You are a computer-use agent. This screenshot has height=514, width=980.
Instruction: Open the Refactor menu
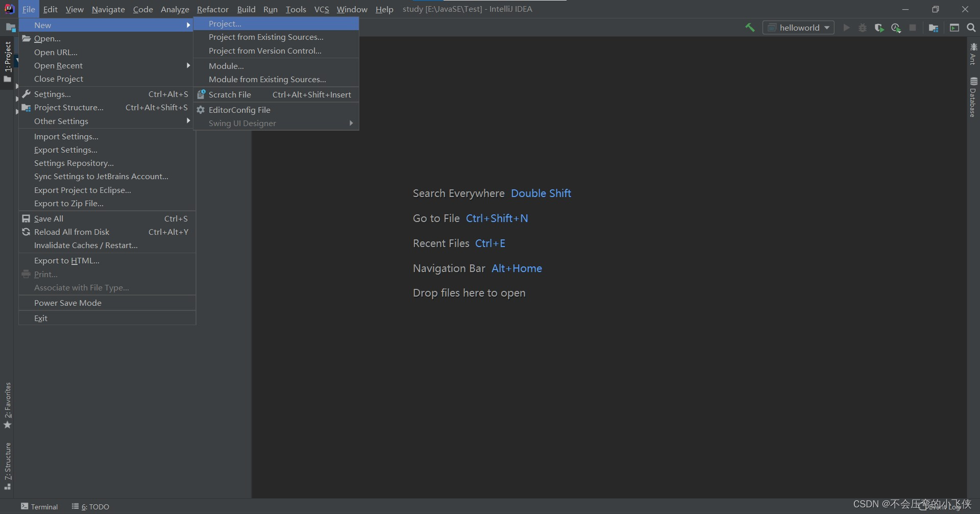(213, 9)
